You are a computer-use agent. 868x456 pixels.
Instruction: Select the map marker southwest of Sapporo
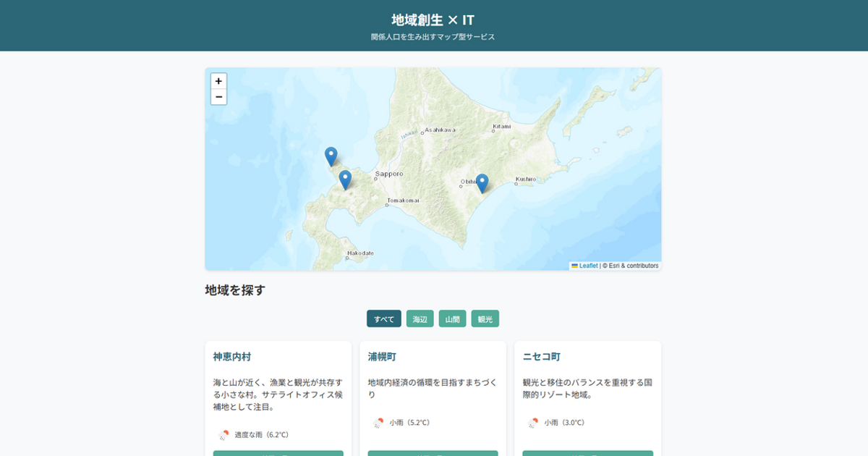(x=345, y=180)
